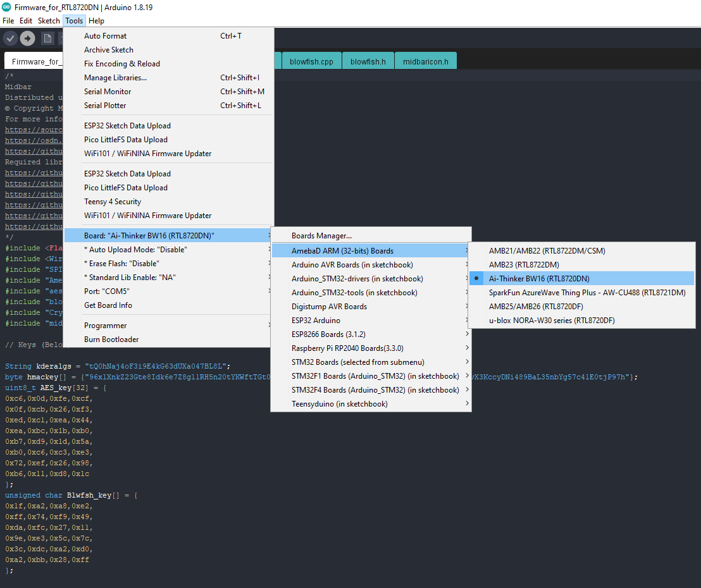Open Boards Manager...

[x=321, y=236]
